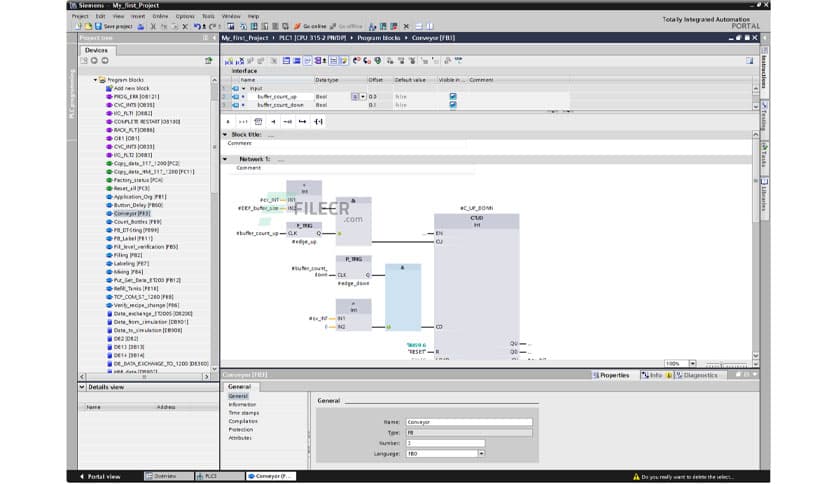
Task: Click the Print icon in the toolbar
Action: pyautogui.click(x=141, y=26)
